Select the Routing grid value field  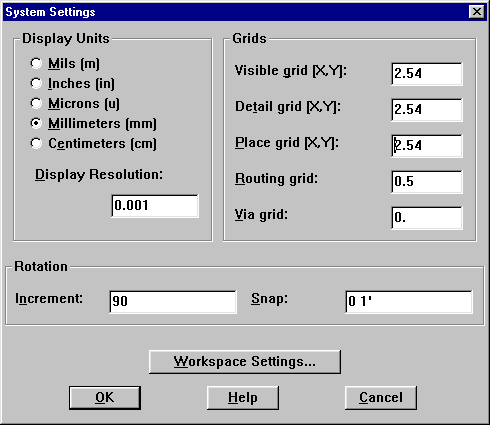(427, 182)
